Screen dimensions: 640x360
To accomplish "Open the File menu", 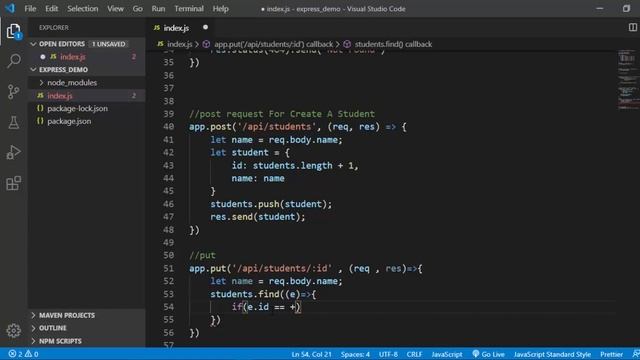I will pos(30,9).
